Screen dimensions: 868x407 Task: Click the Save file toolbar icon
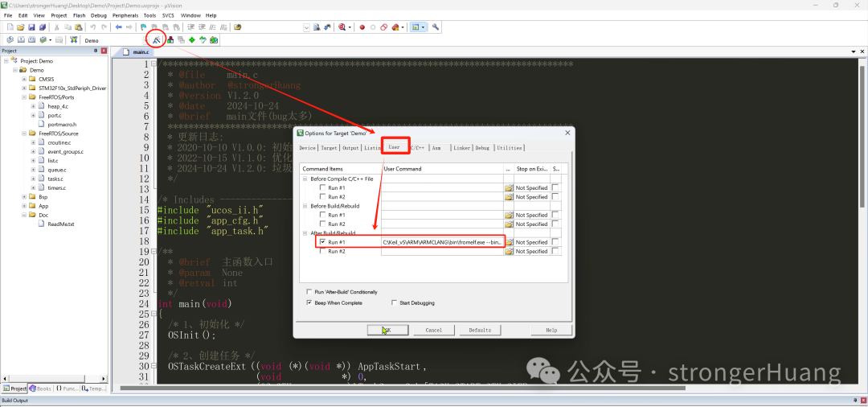[31, 27]
